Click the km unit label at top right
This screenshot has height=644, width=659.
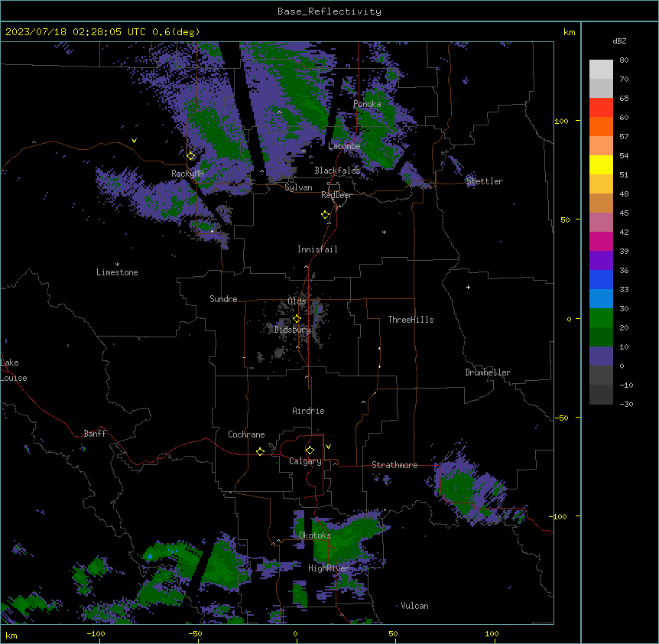click(x=570, y=32)
